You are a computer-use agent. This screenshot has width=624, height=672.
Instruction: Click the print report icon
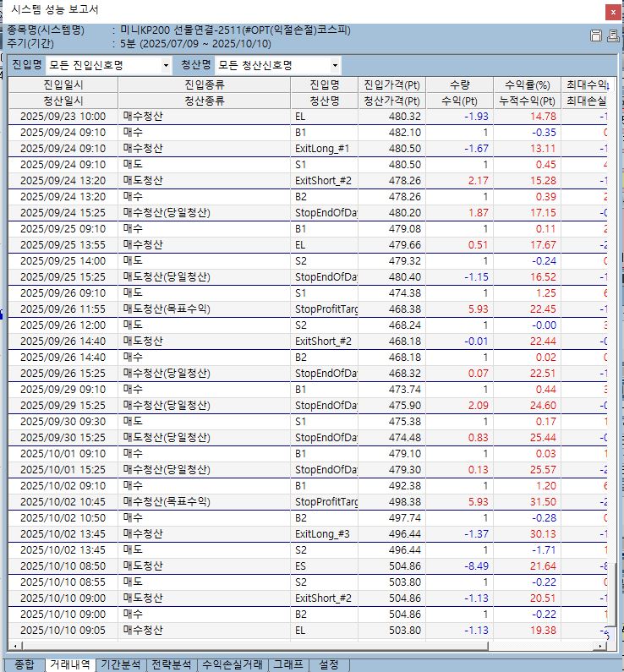[612, 36]
